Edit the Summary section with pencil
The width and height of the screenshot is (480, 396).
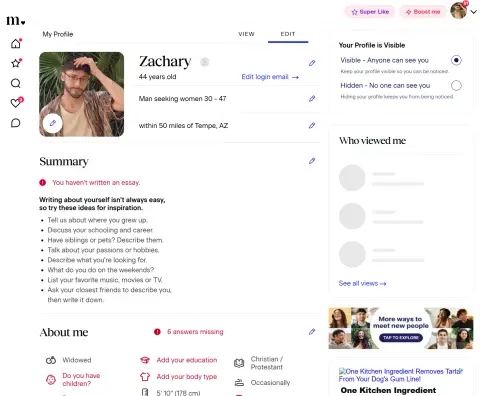312,161
